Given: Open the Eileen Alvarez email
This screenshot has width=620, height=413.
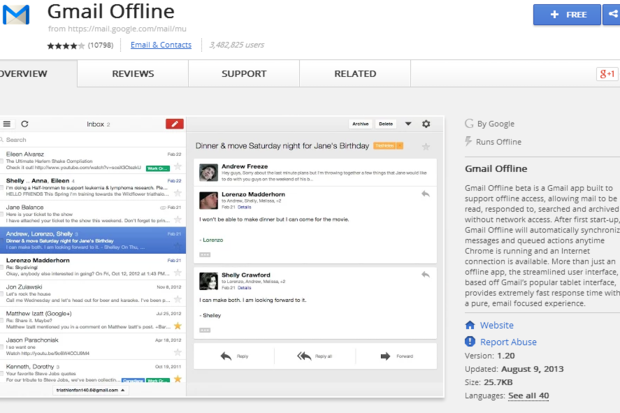Looking at the screenshot, I should tap(93, 161).
